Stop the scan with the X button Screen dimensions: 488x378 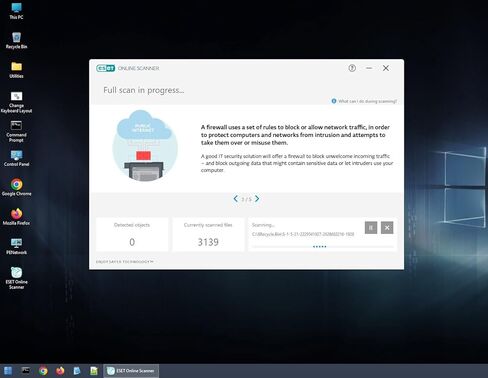point(387,228)
